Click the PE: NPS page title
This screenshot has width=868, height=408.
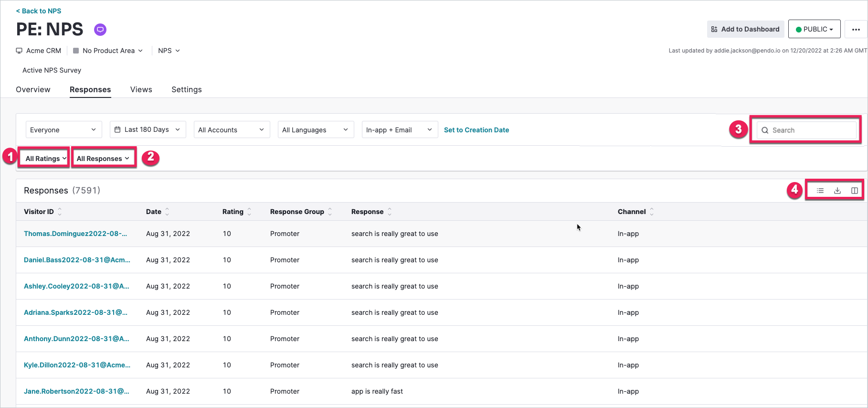[x=50, y=29]
